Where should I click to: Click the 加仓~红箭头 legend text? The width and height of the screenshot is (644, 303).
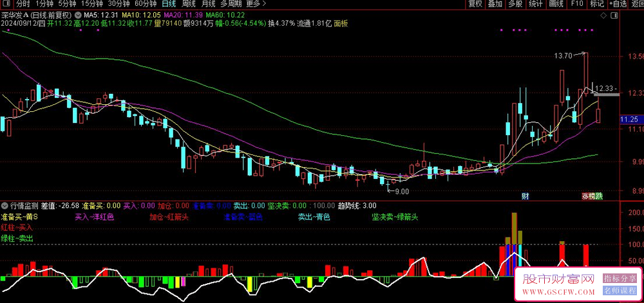point(169,217)
